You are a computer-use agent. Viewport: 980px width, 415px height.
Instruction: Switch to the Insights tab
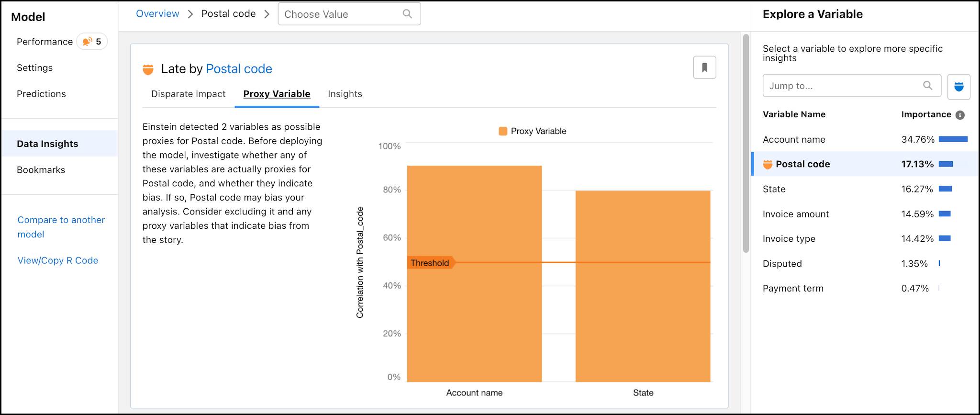click(345, 94)
